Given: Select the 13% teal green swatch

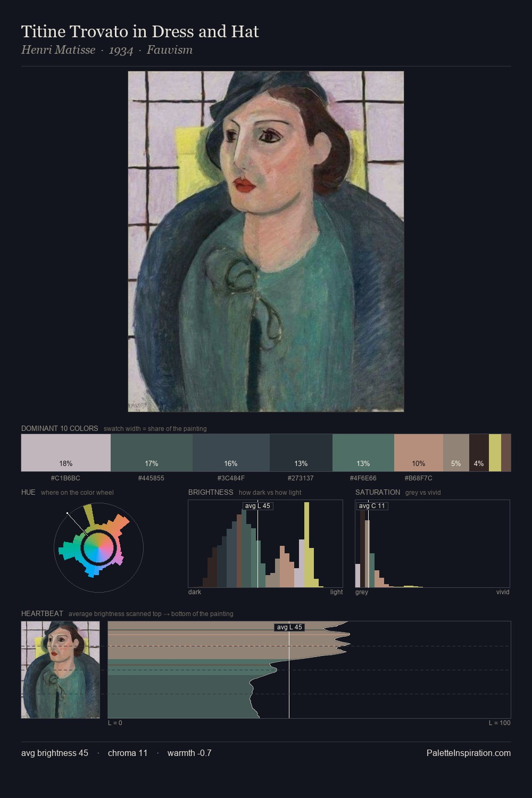Looking at the screenshot, I should click(x=363, y=453).
